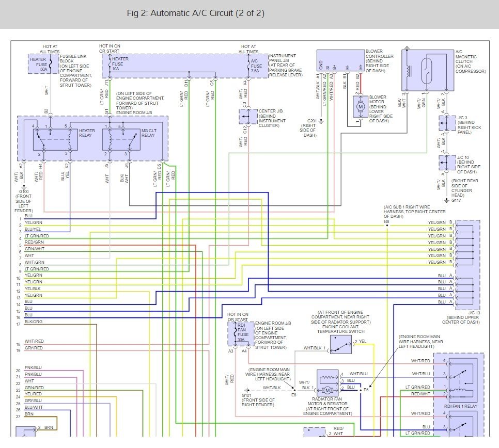
Task: Click the E8 splice point label
Action: [x=293, y=395]
